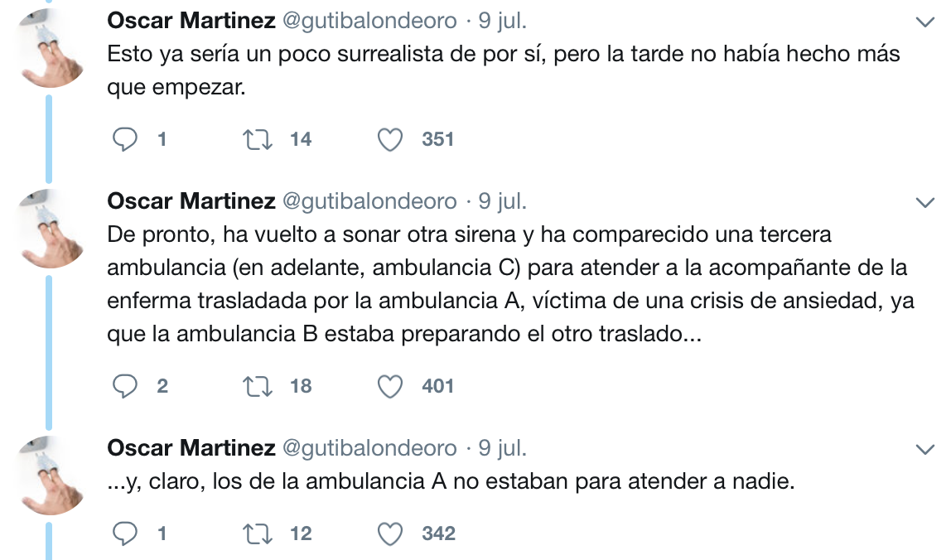Screen dimensions: 951x560
Task: Reply to the 'De pronto' ambulance tweet
Action: (x=125, y=386)
